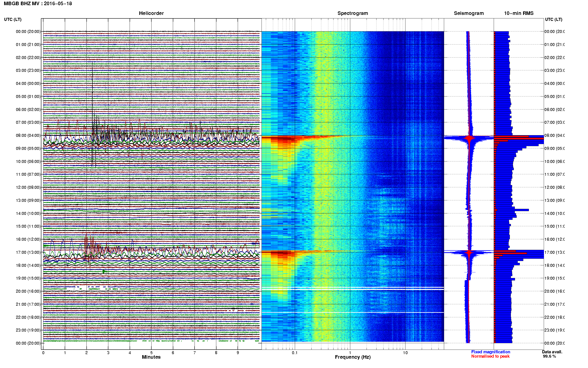Image resolution: width=588 pixels, height=368 pixels.
Task: Click the 'Frequency (Hz)' x-axis label
Action: click(353, 357)
